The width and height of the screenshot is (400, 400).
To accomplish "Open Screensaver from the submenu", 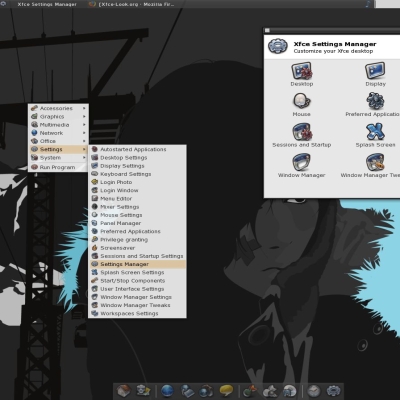I will [138, 248].
